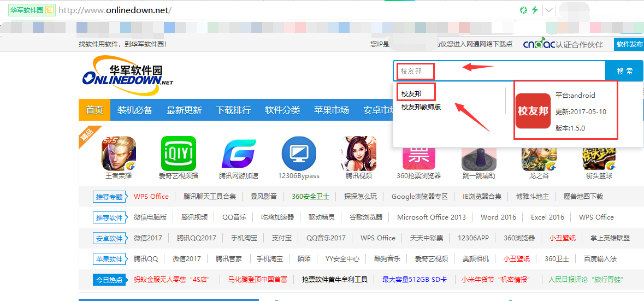Image resolution: width=644 pixels, height=301 pixels.
Task: Open the 苹果市场 navigation tab
Action: click(332, 110)
